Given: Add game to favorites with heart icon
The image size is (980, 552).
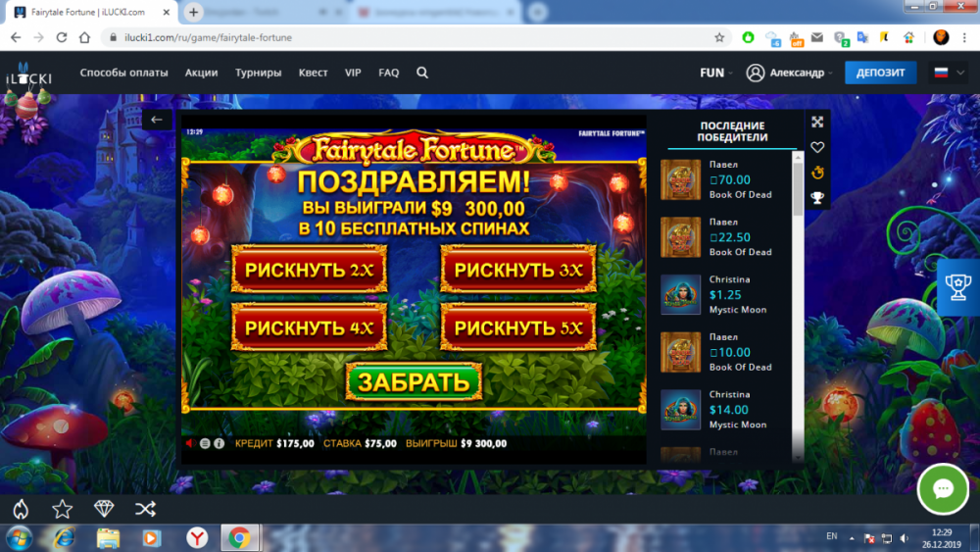Looking at the screenshot, I should click(x=817, y=147).
